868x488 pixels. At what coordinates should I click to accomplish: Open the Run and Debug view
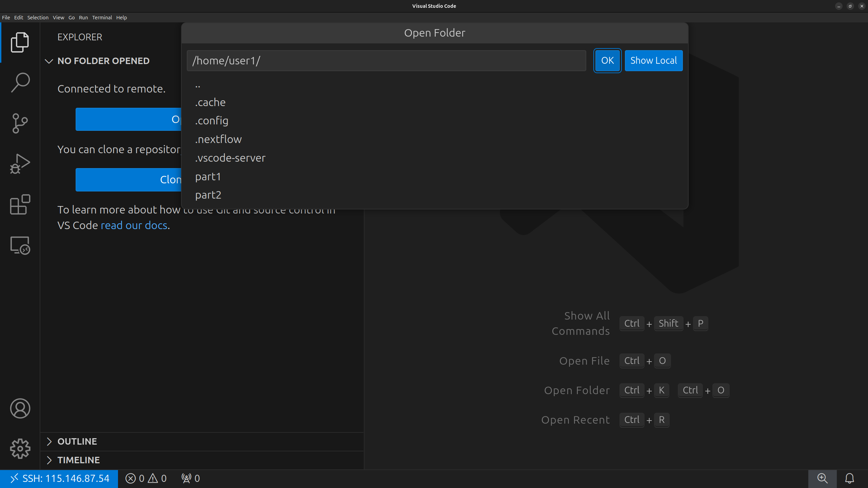pyautogui.click(x=20, y=164)
